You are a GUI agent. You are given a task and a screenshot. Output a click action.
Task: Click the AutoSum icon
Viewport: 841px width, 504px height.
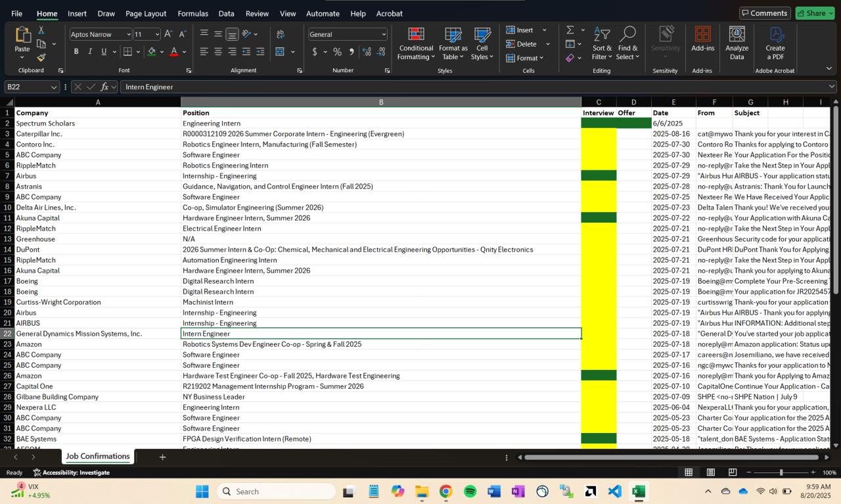tap(569, 30)
